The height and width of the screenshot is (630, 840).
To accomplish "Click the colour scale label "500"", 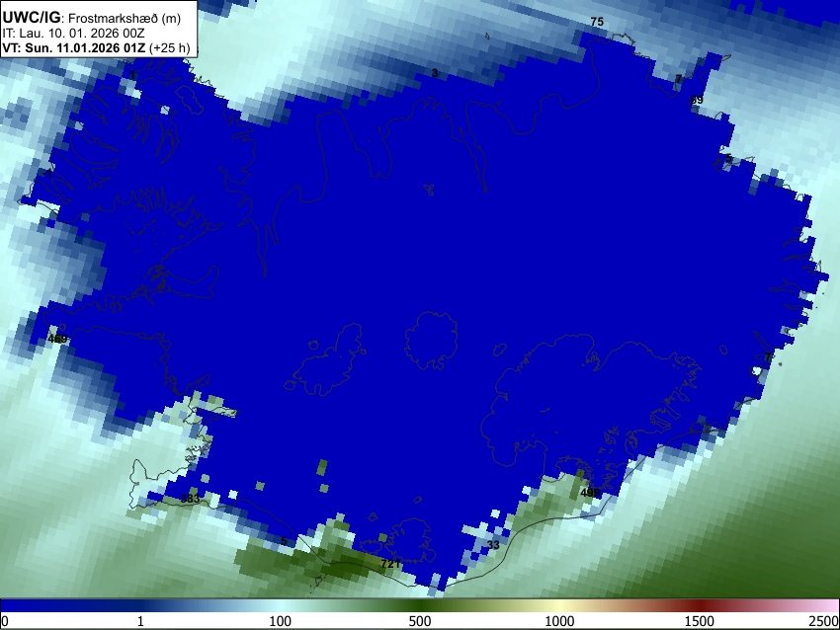I will click(419, 621).
